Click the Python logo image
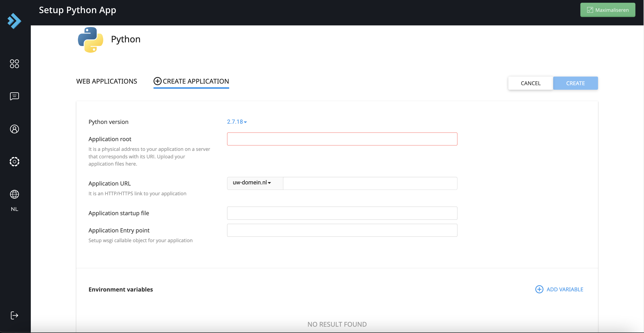 pyautogui.click(x=90, y=40)
